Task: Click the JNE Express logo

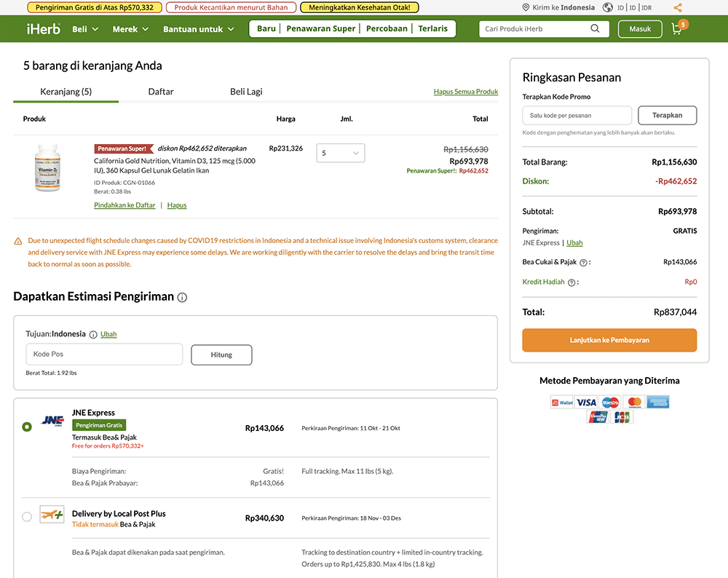Action: click(x=52, y=421)
